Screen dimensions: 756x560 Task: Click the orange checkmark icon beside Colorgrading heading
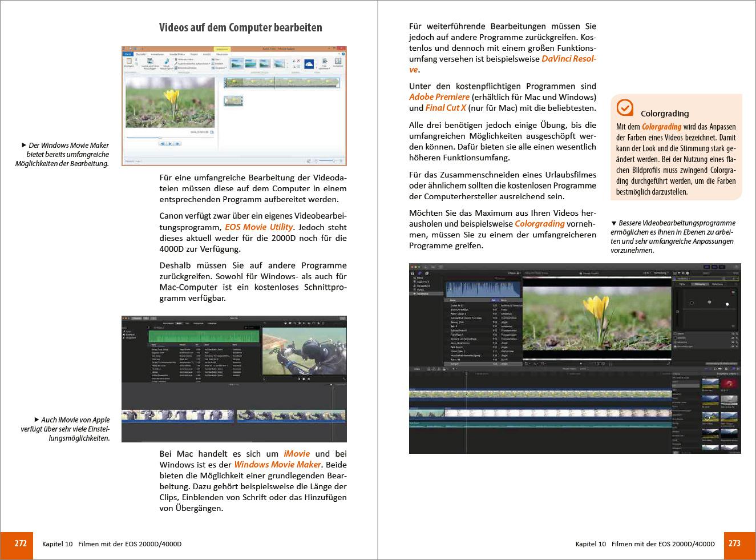coord(625,107)
